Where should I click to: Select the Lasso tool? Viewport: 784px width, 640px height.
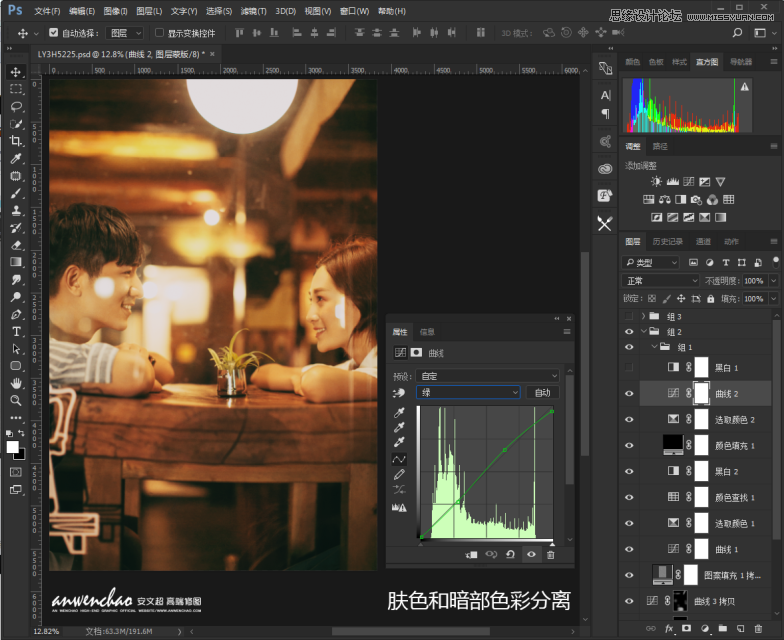pos(16,106)
